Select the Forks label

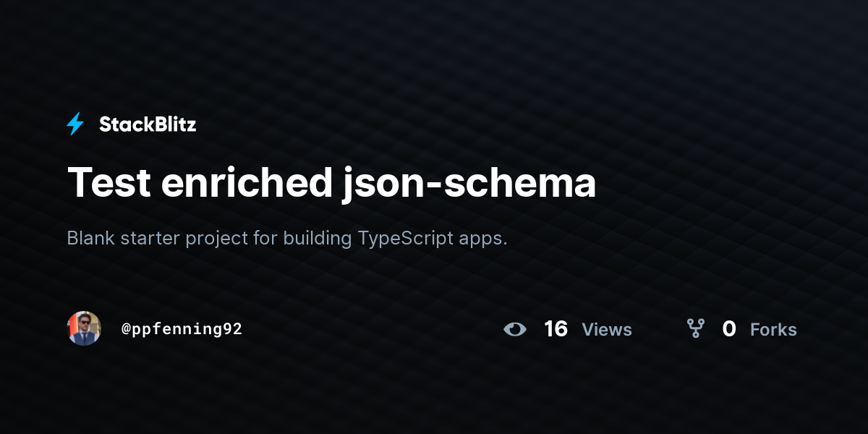[773, 330]
